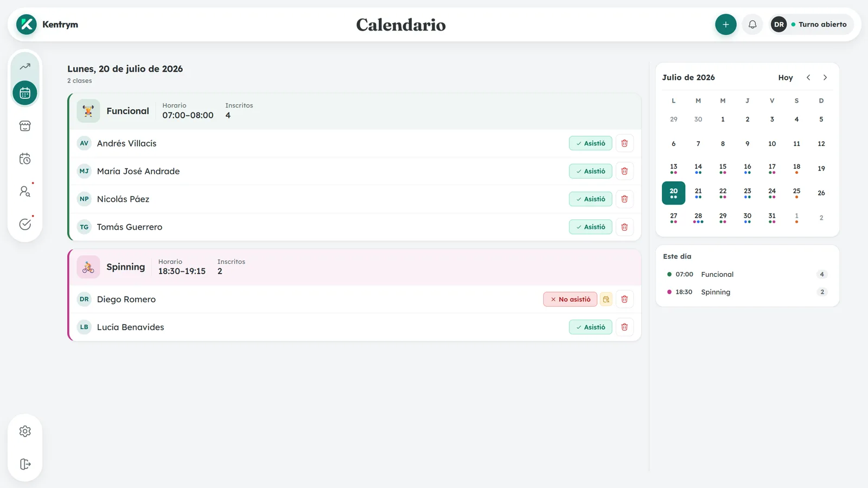Viewport: 868px width, 488px height.
Task: Select July 25 in mini calendar
Action: click(x=796, y=193)
